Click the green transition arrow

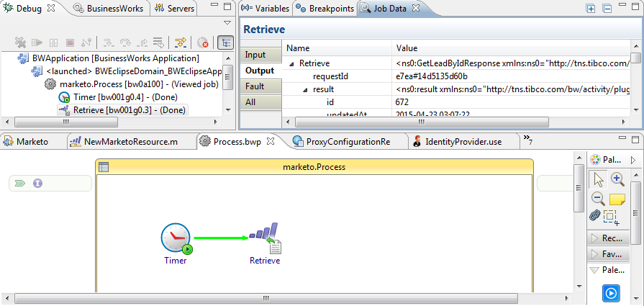221,237
